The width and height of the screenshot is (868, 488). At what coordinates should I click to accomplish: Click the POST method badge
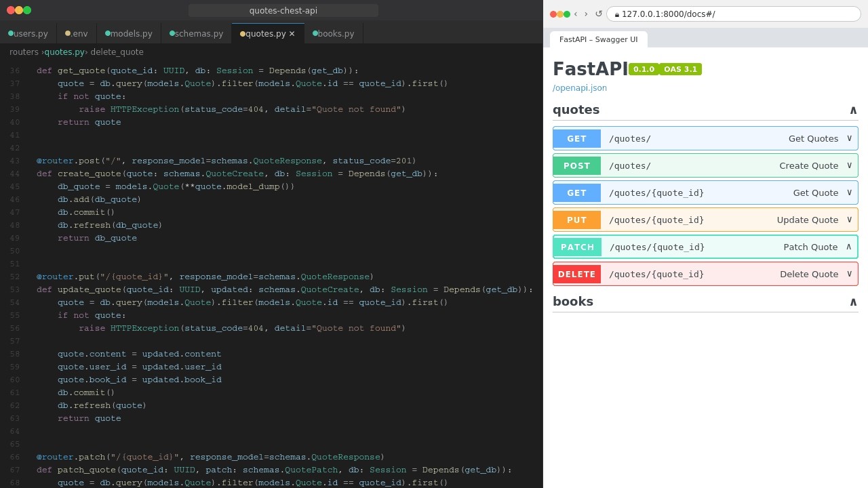point(577,165)
